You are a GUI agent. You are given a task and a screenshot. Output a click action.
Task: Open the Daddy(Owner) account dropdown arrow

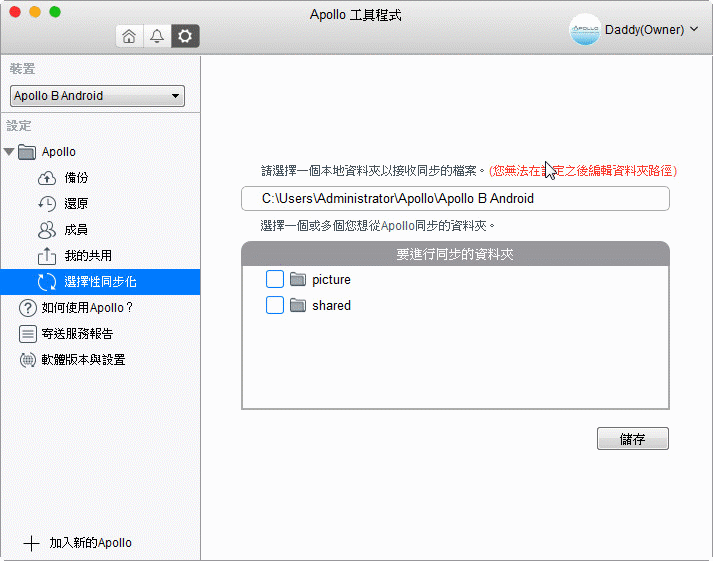coord(694,29)
